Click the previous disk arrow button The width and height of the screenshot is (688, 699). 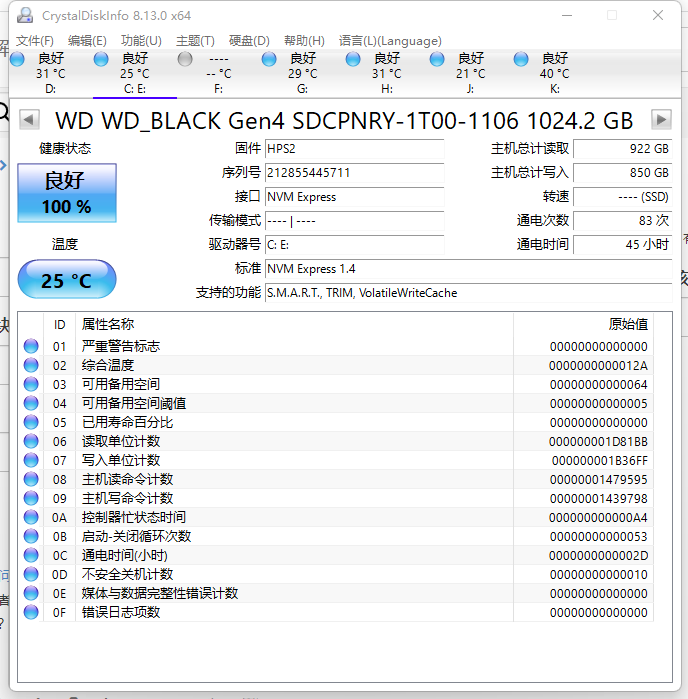click(x=30, y=120)
